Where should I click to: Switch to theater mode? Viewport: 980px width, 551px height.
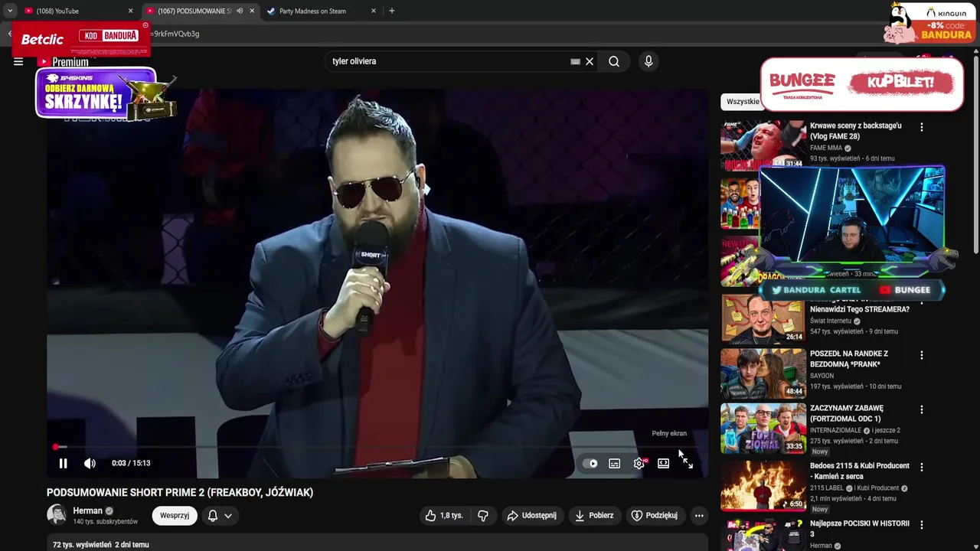point(663,463)
